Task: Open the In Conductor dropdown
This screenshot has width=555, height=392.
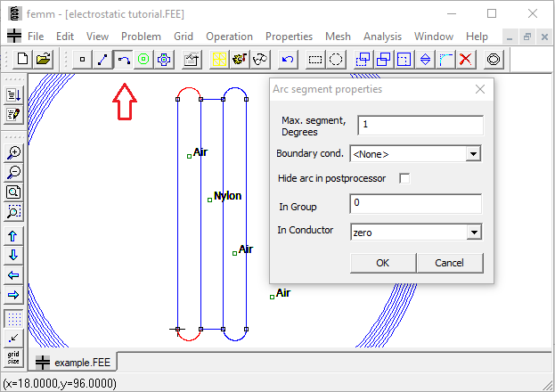Action: click(x=473, y=233)
